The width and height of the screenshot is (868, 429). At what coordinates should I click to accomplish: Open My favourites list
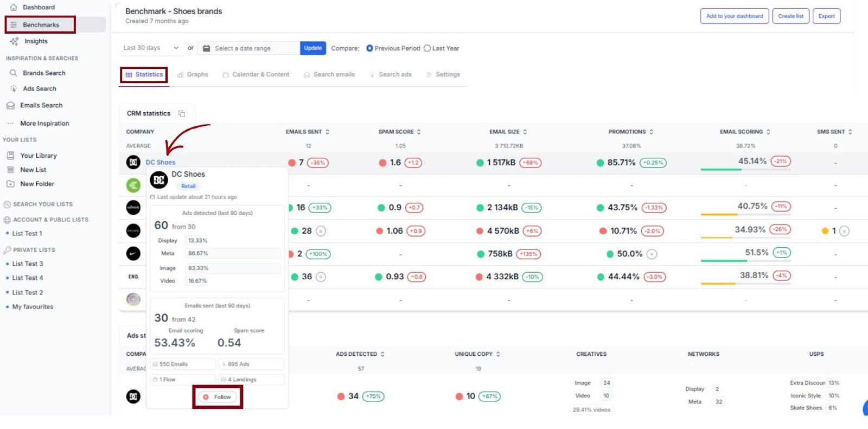click(33, 307)
